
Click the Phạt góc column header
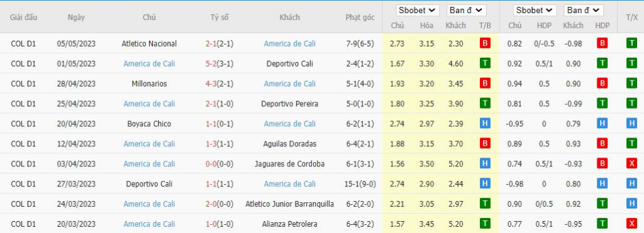(360, 17)
